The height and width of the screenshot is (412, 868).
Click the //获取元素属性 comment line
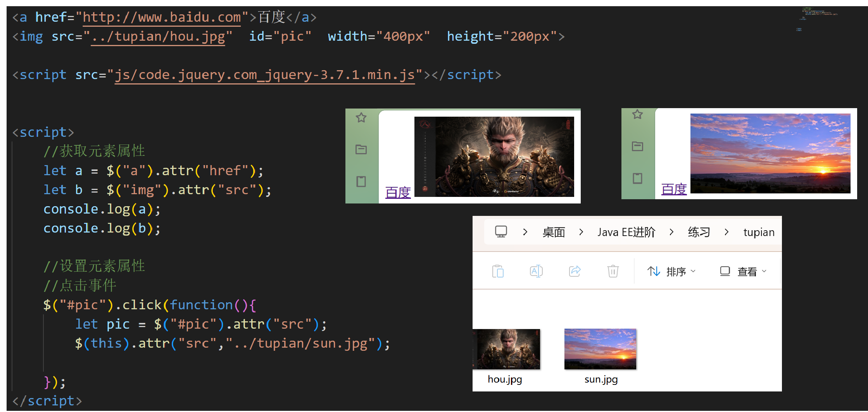pos(94,151)
